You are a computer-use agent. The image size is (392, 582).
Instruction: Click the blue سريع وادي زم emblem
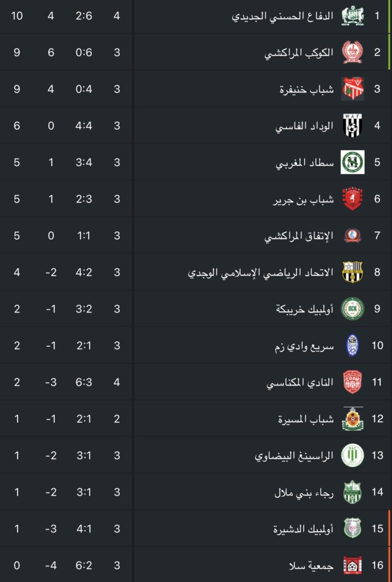pyautogui.click(x=352, y=346)
